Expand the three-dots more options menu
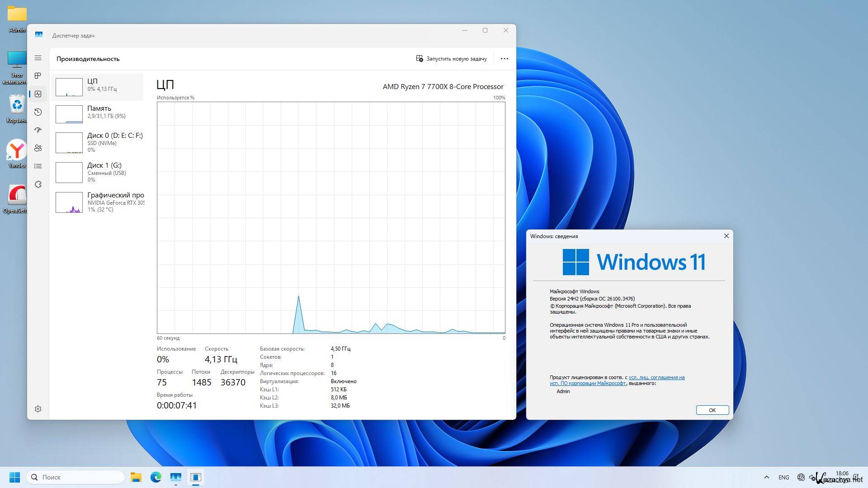 click(x=505, y=59)
